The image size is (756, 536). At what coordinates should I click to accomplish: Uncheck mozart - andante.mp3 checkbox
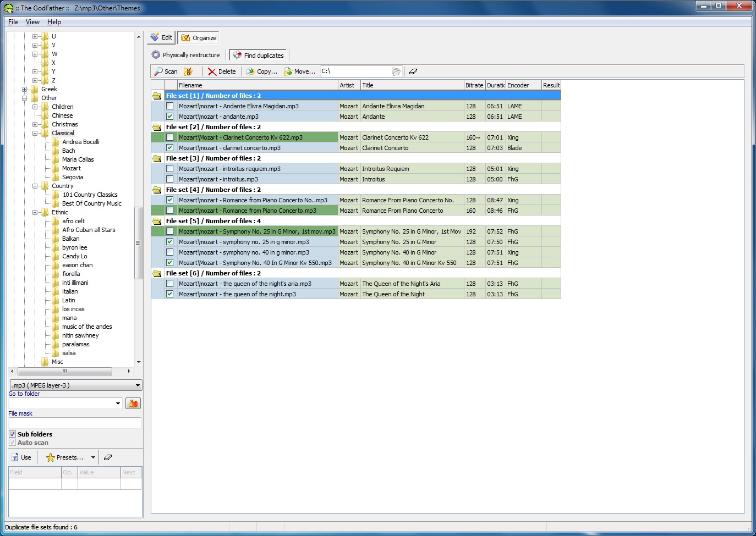(x=170, y=117)
